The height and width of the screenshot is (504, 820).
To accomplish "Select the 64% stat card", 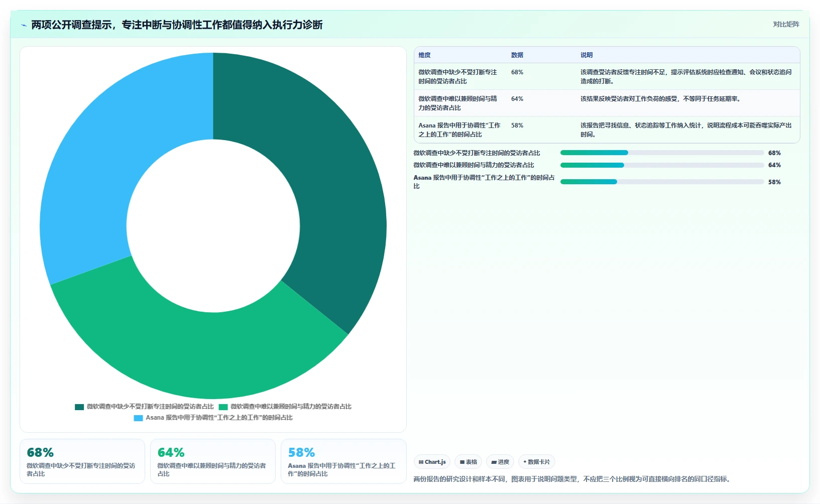I will [213, 461].
